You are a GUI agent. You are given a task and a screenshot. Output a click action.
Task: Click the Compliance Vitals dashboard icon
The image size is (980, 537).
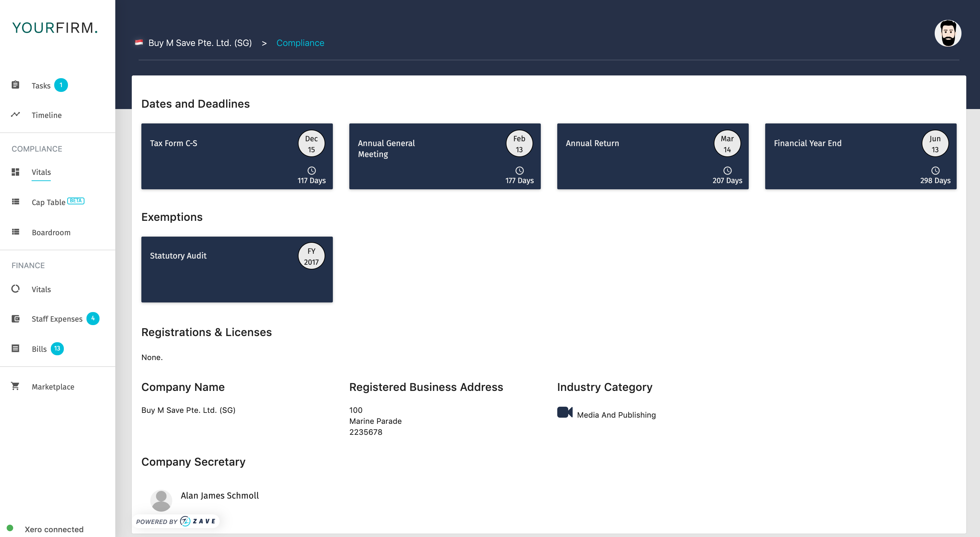click(15, 172)
